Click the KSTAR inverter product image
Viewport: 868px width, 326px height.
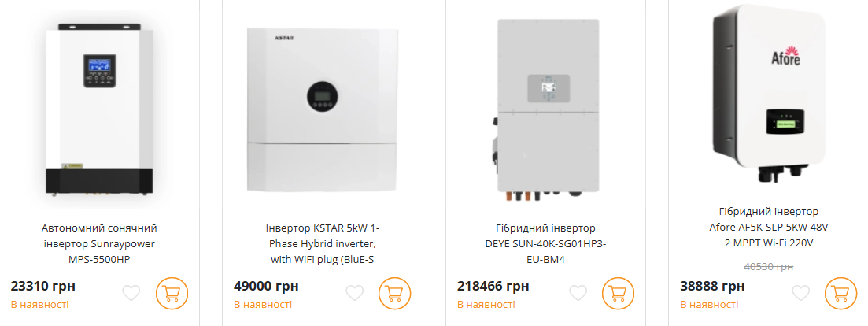[x=323, y=109]
